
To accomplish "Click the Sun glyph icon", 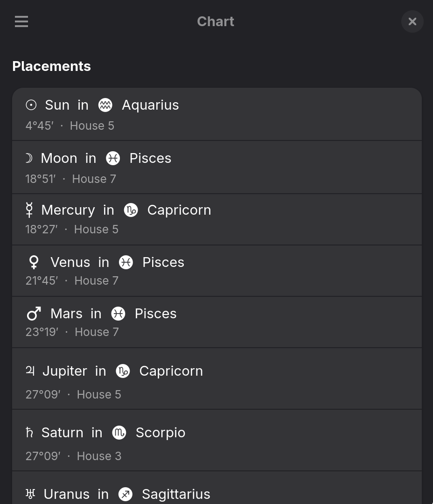I will (x=31, y=105).
